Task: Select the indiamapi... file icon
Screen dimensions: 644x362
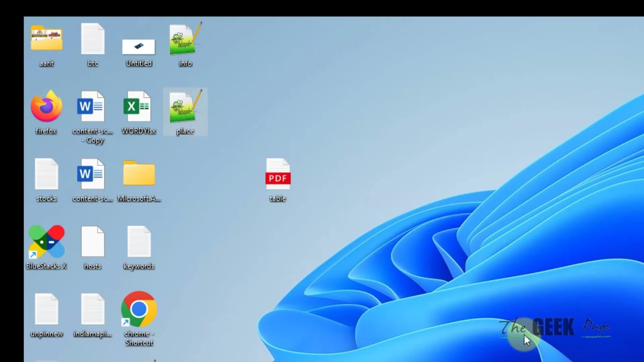Action: tap(93, 309)
